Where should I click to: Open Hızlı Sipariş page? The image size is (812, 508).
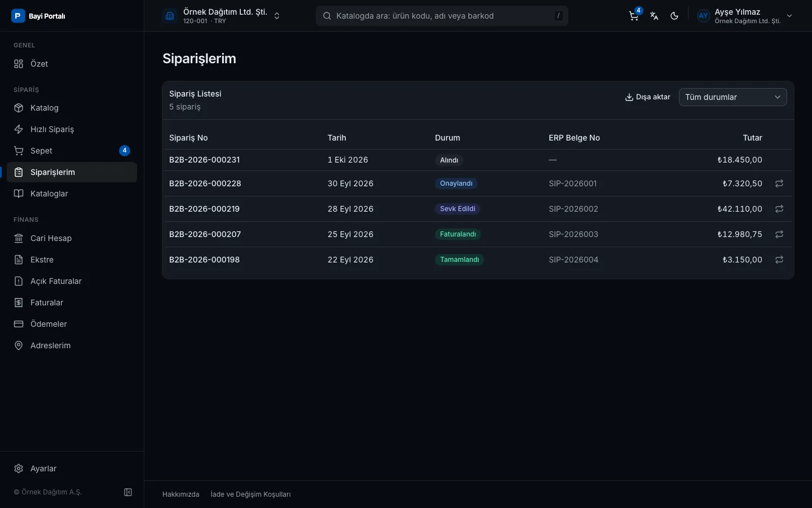tap(72, 129)
